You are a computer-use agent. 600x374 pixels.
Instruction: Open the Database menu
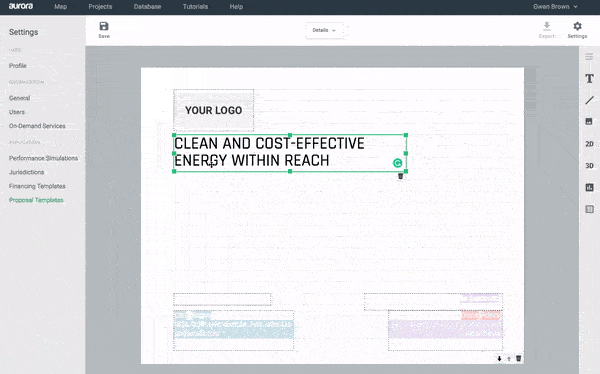coord(147,7)
